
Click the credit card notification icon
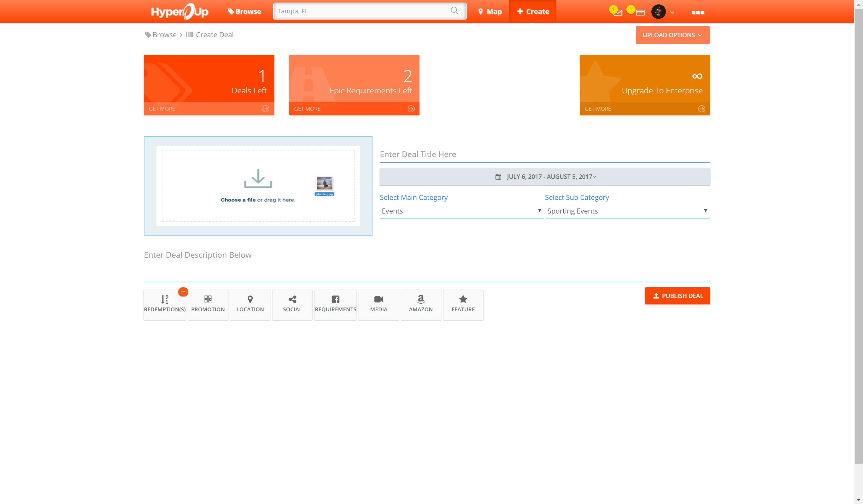(x=640, y=13)
